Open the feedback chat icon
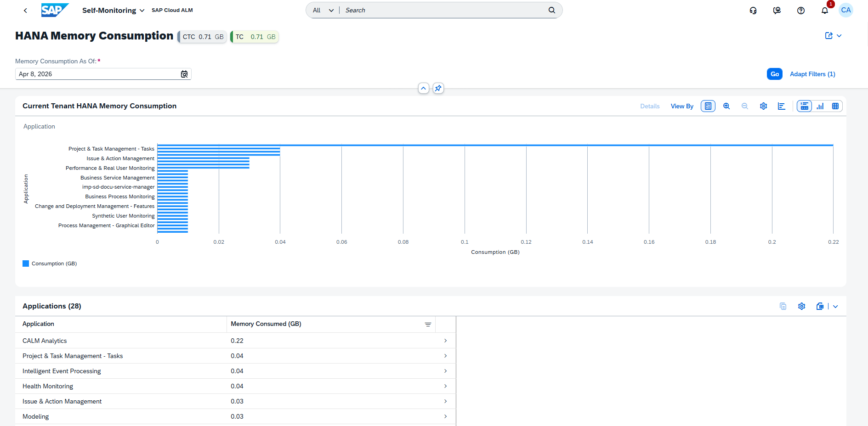 [x=777, y=11]
